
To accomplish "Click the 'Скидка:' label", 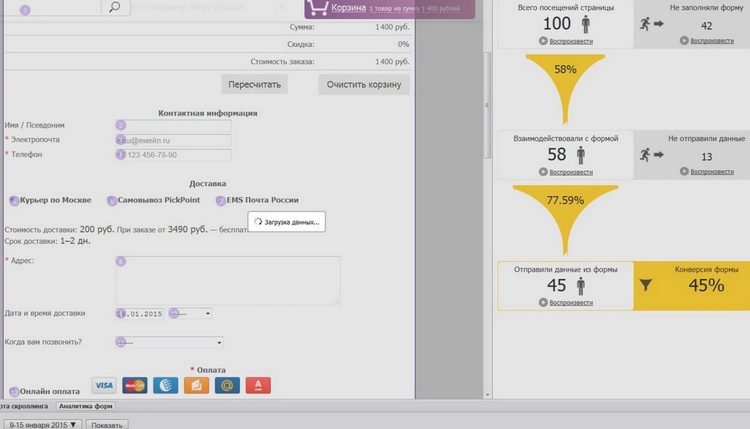I will click(x=301, y=44).
